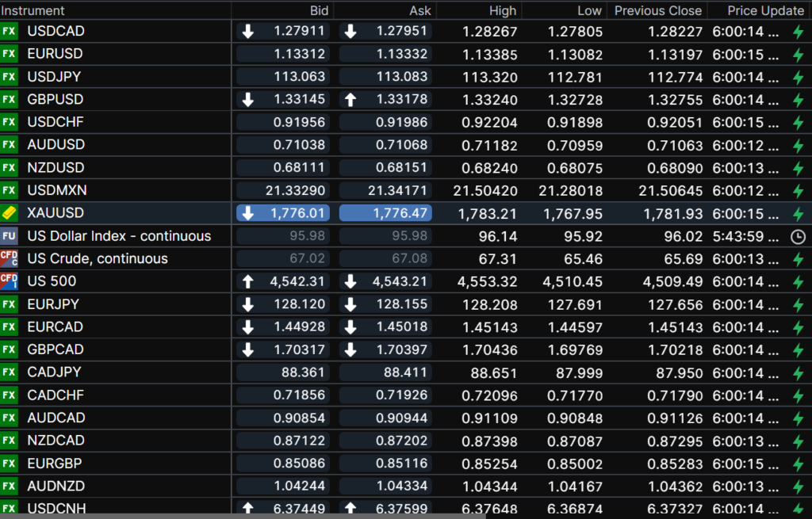Select the USDMXN instrument name

pos(57,190)
